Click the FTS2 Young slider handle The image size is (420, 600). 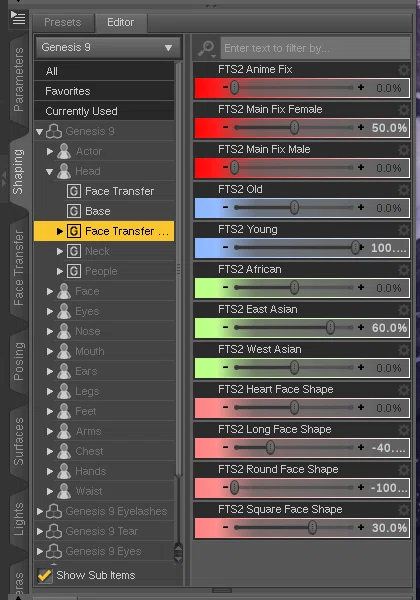(355, 247)
